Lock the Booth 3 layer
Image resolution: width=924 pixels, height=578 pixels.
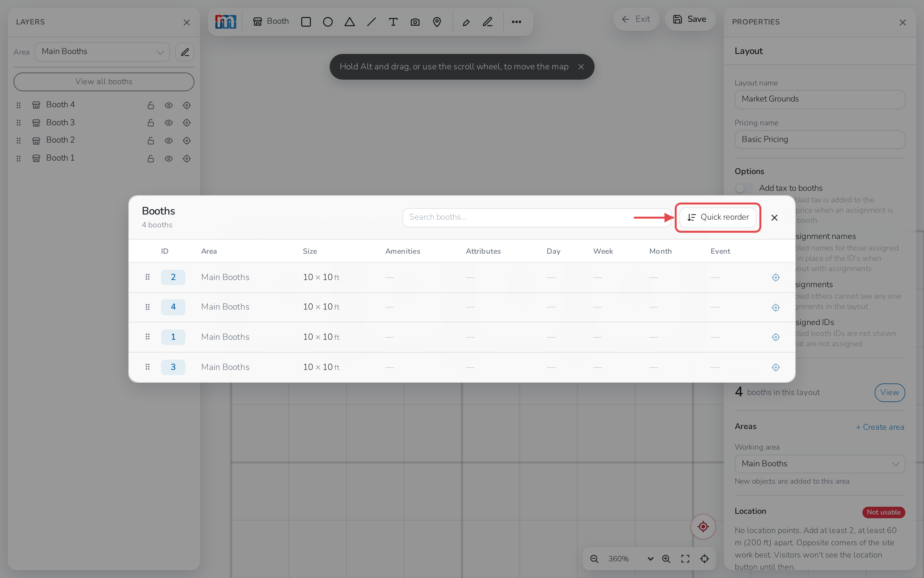pyautogui.click(x=151, y=123)
